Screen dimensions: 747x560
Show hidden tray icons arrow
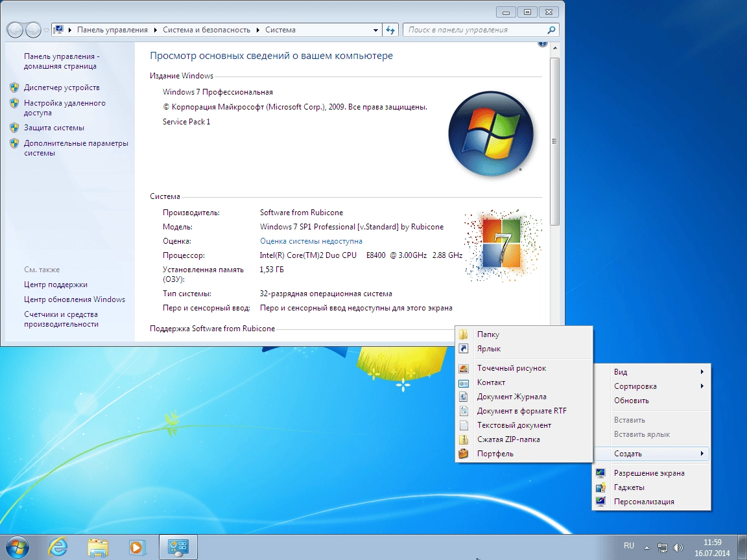coord(646,548)
